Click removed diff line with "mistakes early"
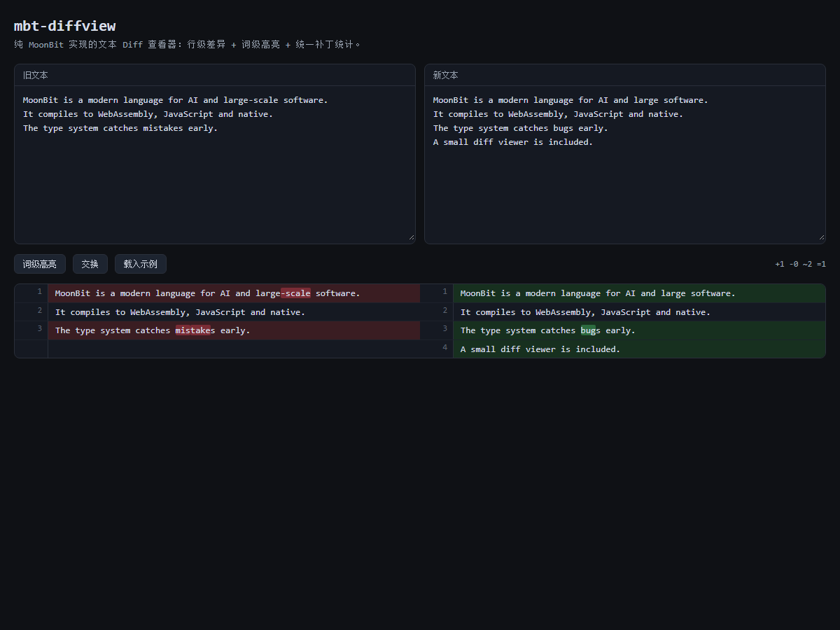This screenshot has width=840, height=630. click(x=234, y=330)
